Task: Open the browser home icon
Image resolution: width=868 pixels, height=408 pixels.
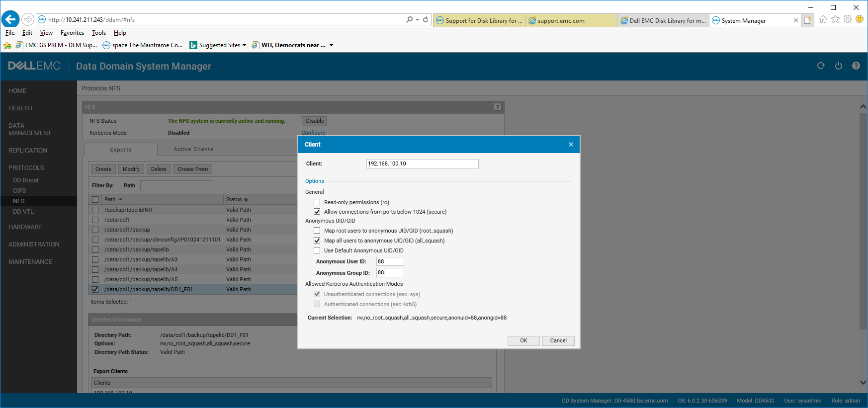Action: [823, 19]
